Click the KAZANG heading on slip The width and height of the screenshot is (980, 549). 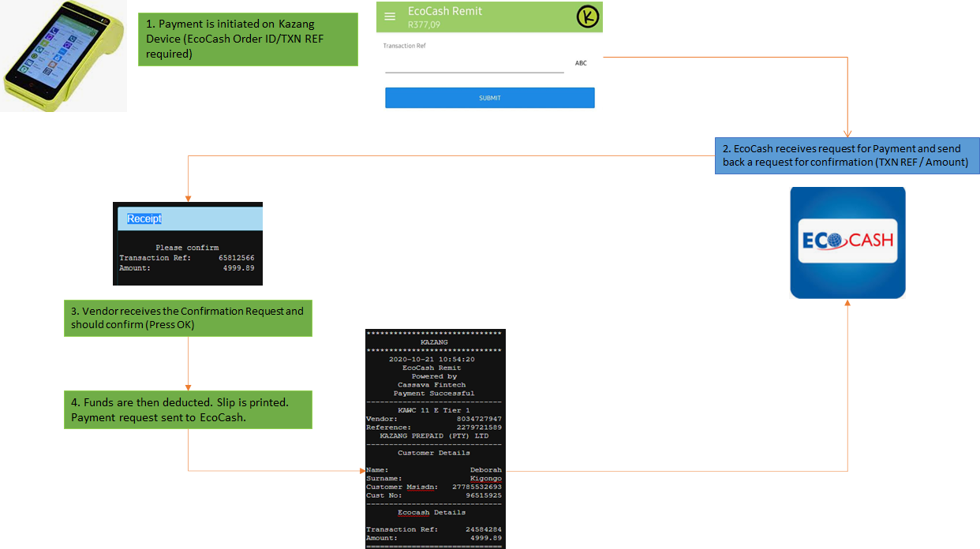[x=434, y=342]
